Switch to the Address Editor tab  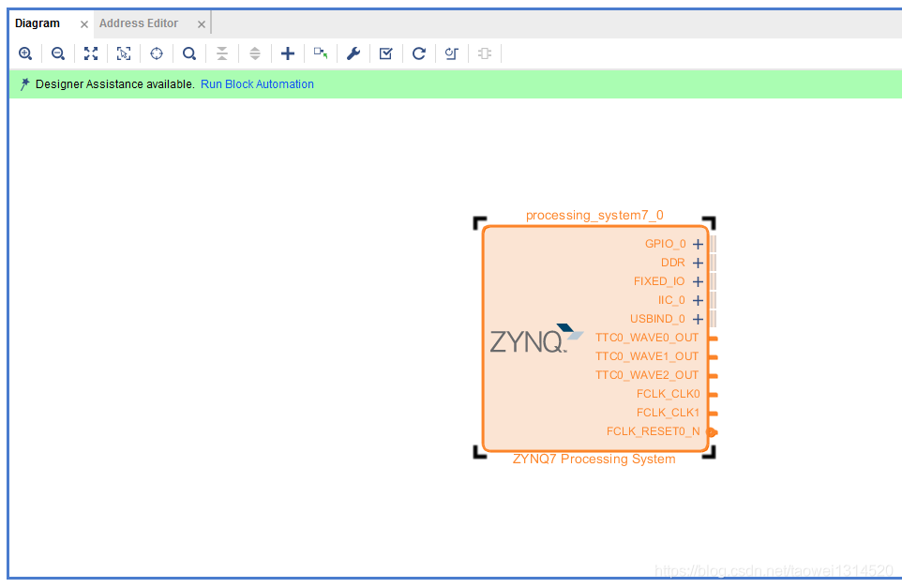click(139, 23)
